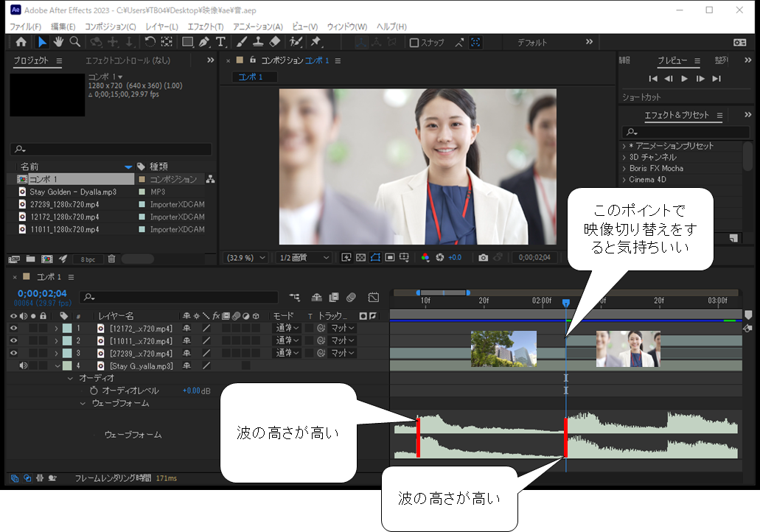
Task: Open the composition mini-flowchart icon in timeline
Action: point(294,298)
